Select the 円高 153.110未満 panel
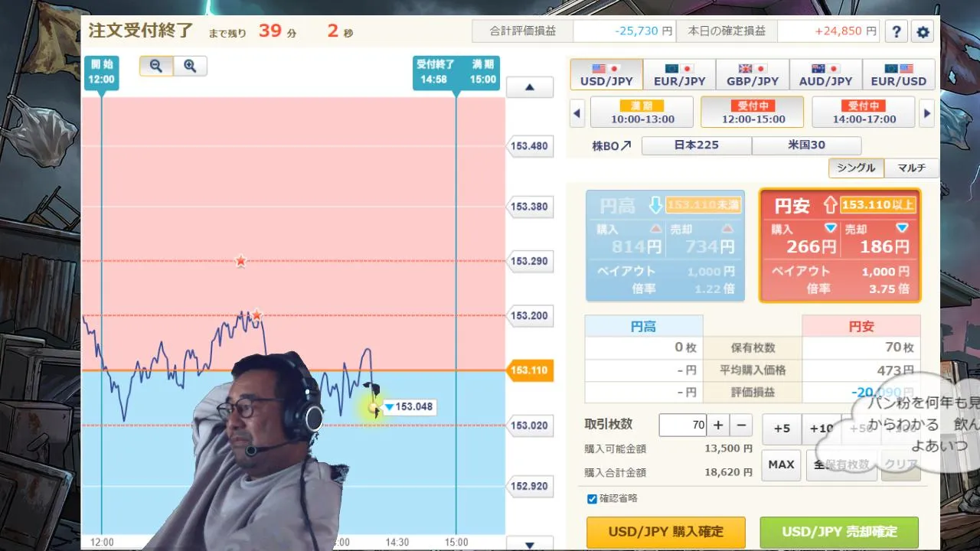The width and height of the screenshot is (980, 551). pos(665,245)
